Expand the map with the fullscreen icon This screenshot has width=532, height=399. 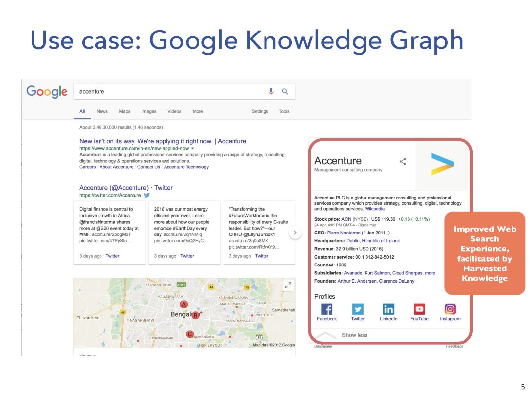pos(288,285)
